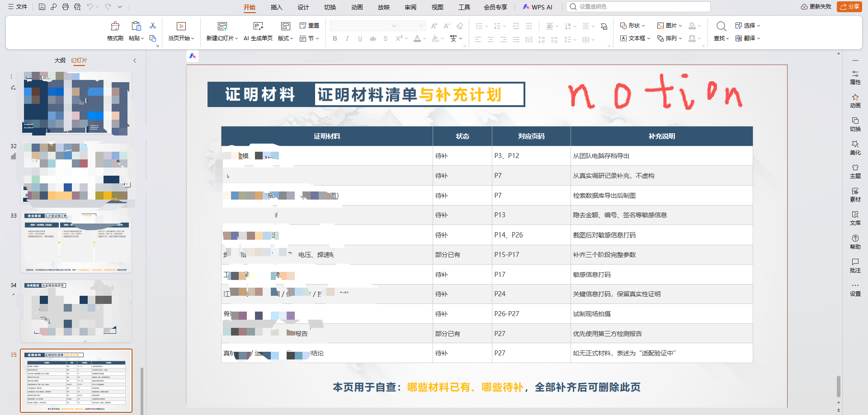Click the shape fill color bucket
The image size is (868, 415).
coord(692,26)
